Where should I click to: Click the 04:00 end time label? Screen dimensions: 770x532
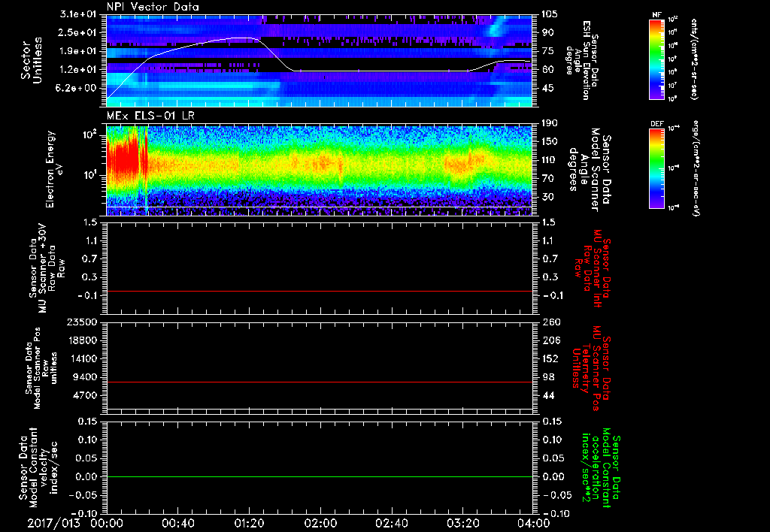pyautogui.click(x=533, y=523)
